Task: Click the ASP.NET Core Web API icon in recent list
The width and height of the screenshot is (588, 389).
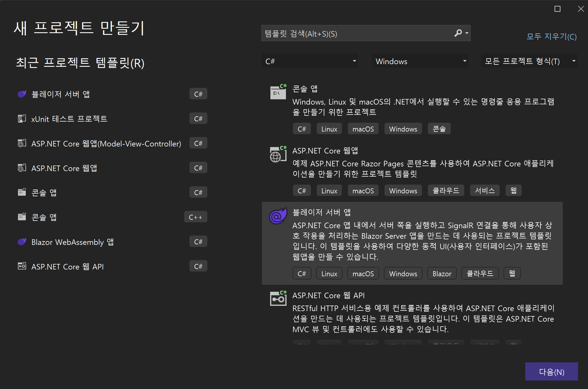Action: [22, 266]
